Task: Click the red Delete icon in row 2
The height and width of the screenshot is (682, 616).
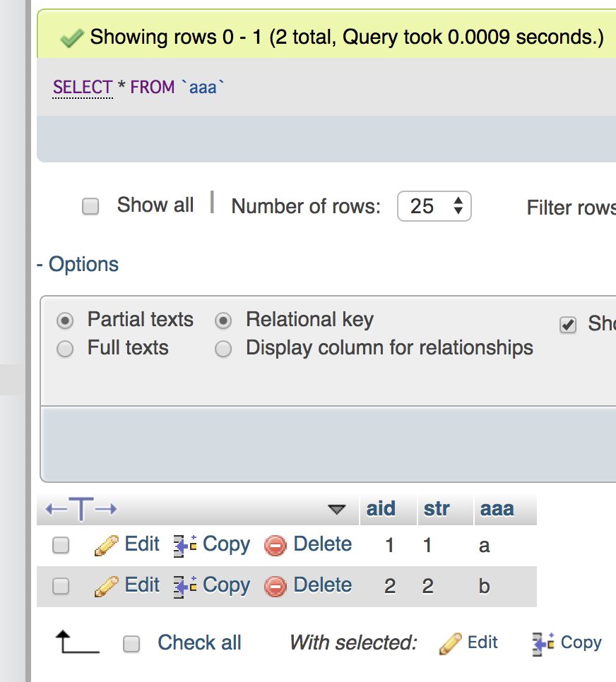Action: [x=276, y=586]
